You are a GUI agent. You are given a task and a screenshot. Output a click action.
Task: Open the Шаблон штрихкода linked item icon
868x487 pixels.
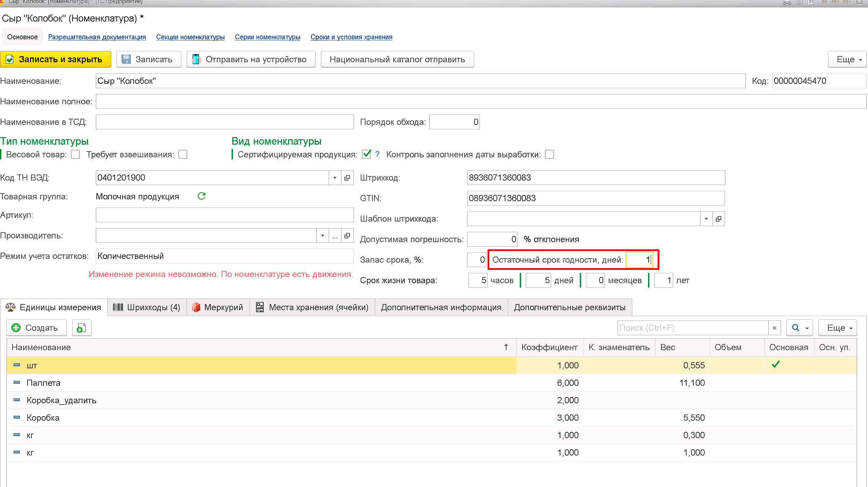(718, 219)
